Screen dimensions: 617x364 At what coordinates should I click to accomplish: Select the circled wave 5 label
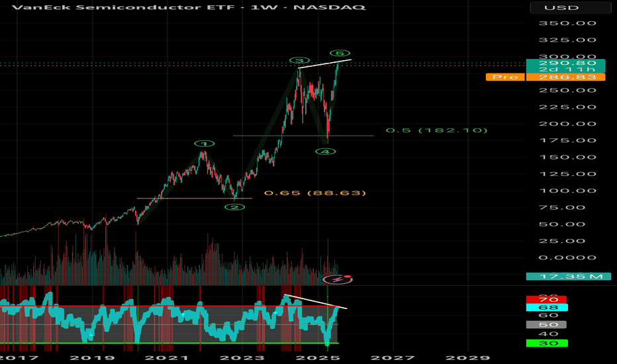tap(340, 53)
